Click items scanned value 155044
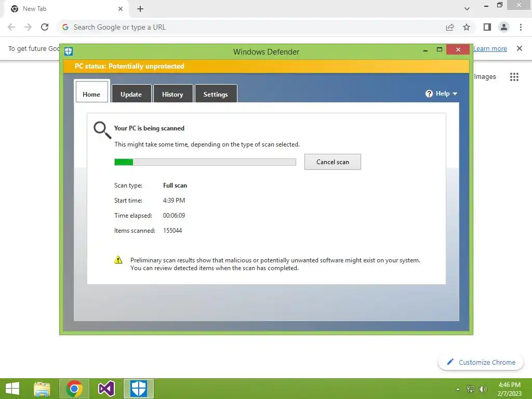 tap(172, 231)
